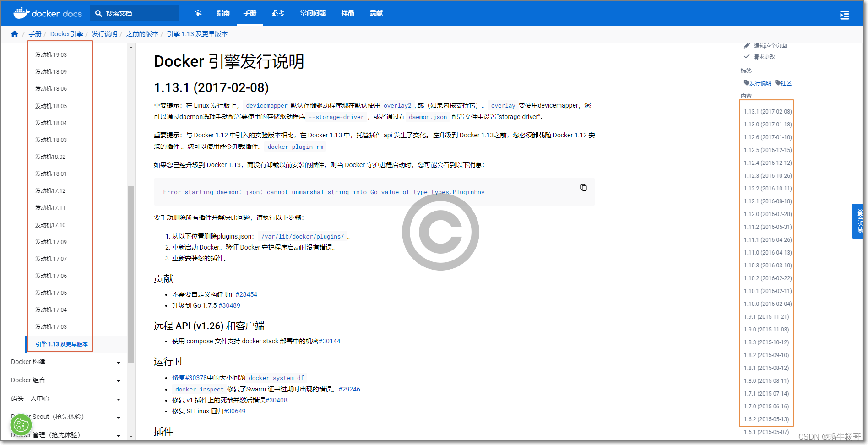
Task: Click the sidebar scrollbar thumb
Action: (x=131, y=274)
